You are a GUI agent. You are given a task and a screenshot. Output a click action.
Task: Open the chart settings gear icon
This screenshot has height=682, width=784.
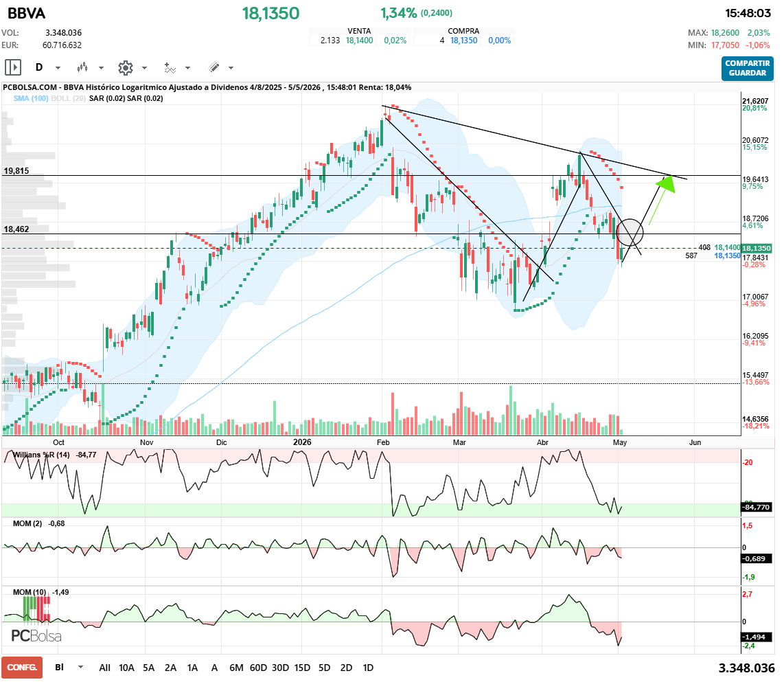point(126,67)
